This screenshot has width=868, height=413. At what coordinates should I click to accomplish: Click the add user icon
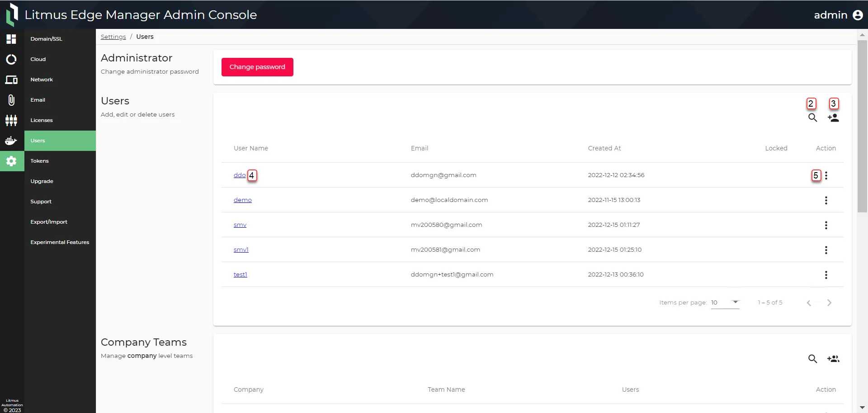(833, 118)
